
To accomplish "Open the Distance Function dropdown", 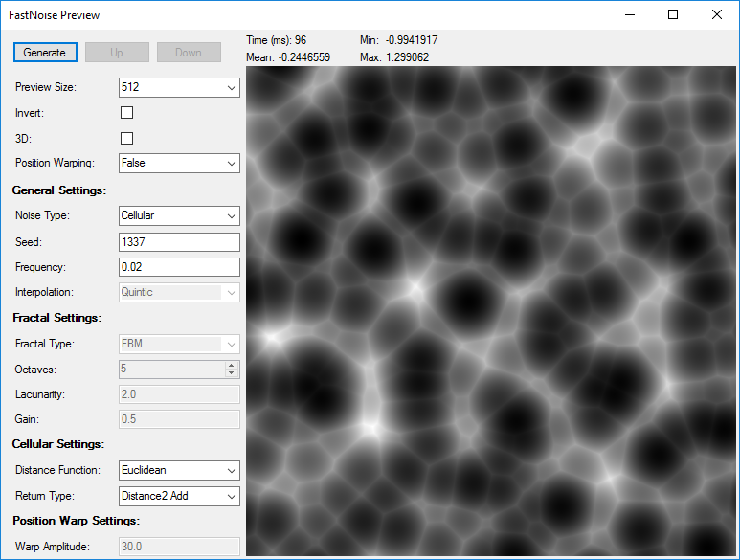I will click(x=179, y=470).
